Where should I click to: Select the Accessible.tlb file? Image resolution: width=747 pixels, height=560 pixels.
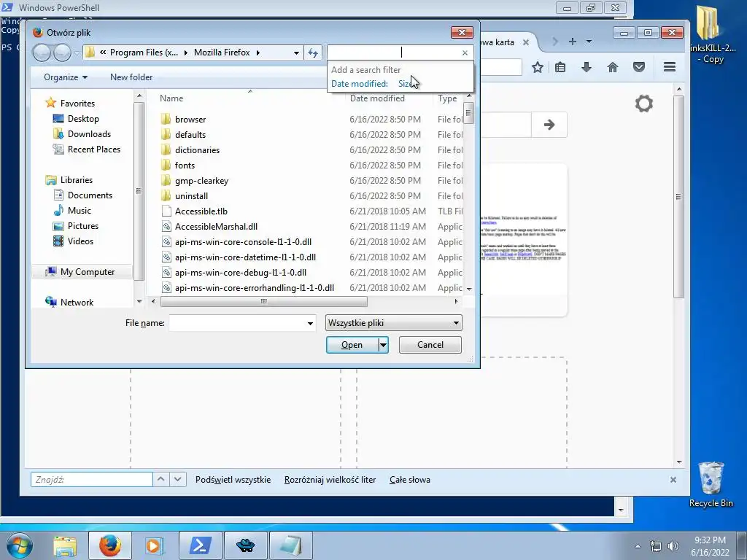point(201,211)
